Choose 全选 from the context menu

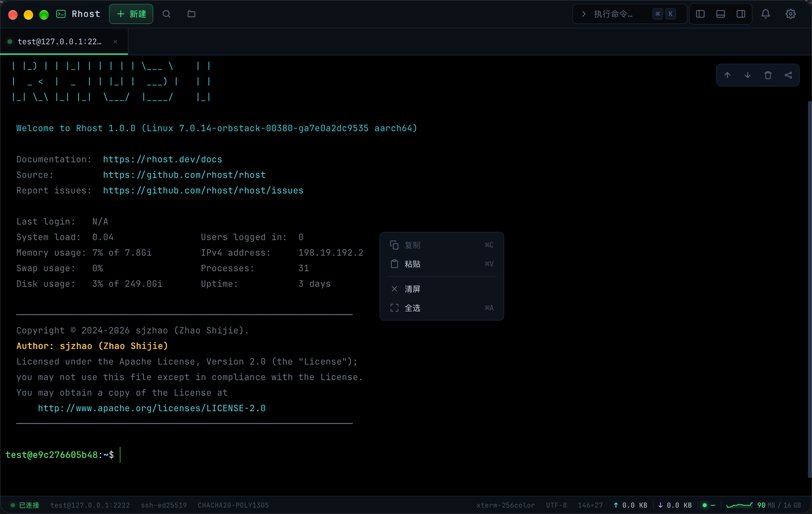pos(442,308)
